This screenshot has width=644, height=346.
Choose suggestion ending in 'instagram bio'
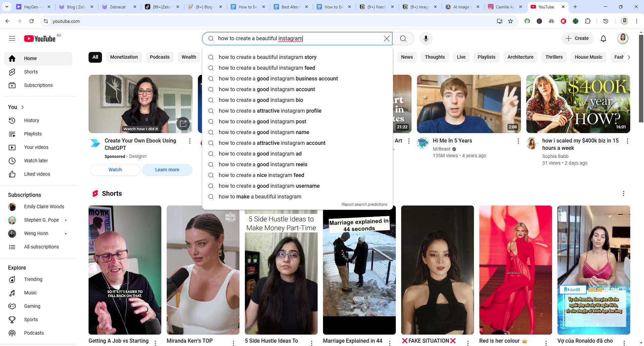298,100
